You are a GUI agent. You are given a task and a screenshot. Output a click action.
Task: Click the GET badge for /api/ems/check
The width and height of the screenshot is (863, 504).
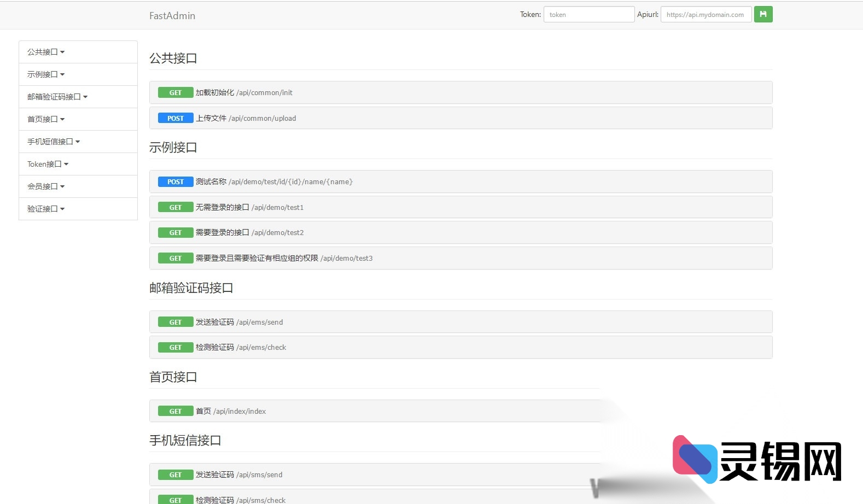click(x=175, y=348)
